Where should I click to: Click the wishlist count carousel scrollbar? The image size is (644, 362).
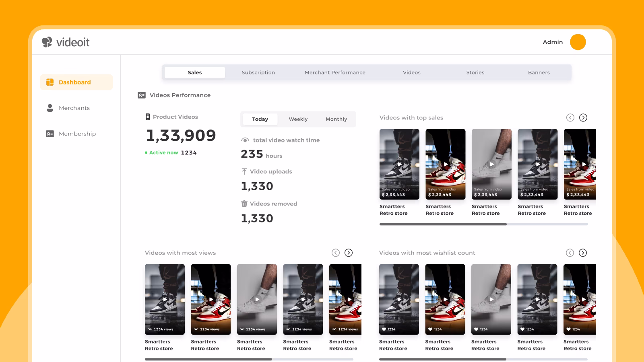click(483, 359)
